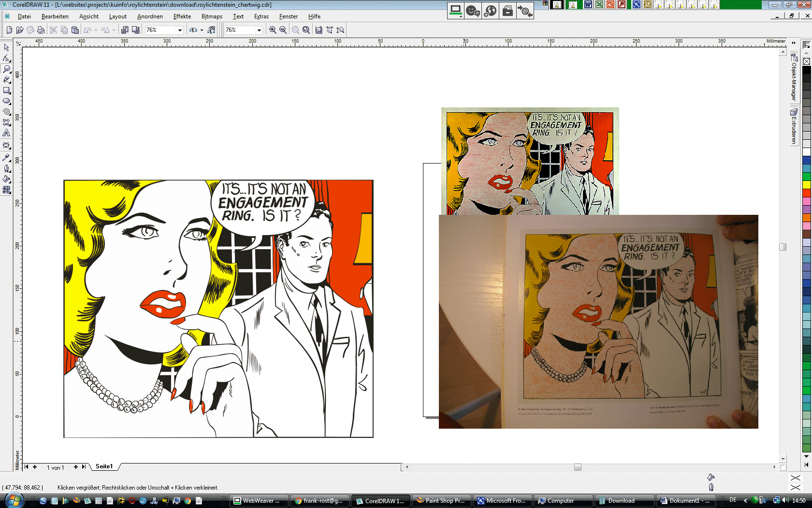Image resolution: width=812 pixels, height=508 pixels.
Task: Expand the Undo history dropdown arrow
Action: tap(96, 30)
